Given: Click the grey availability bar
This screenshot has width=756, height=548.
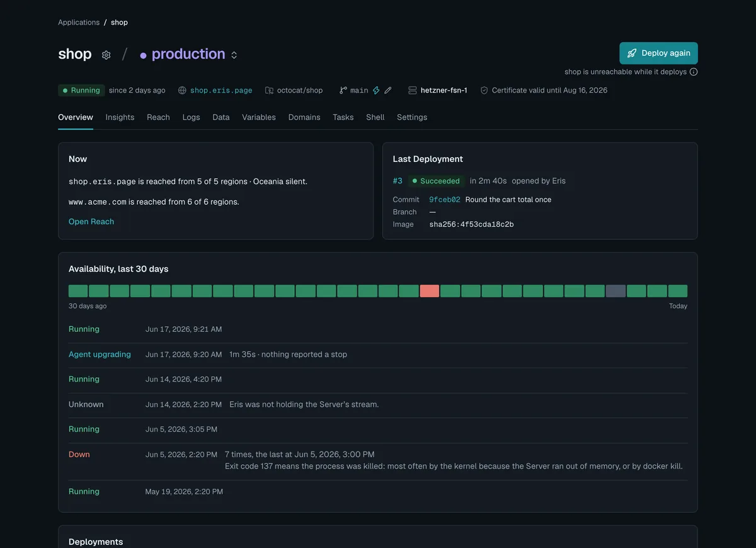Looking at the screenshot, I should [616, 291].
